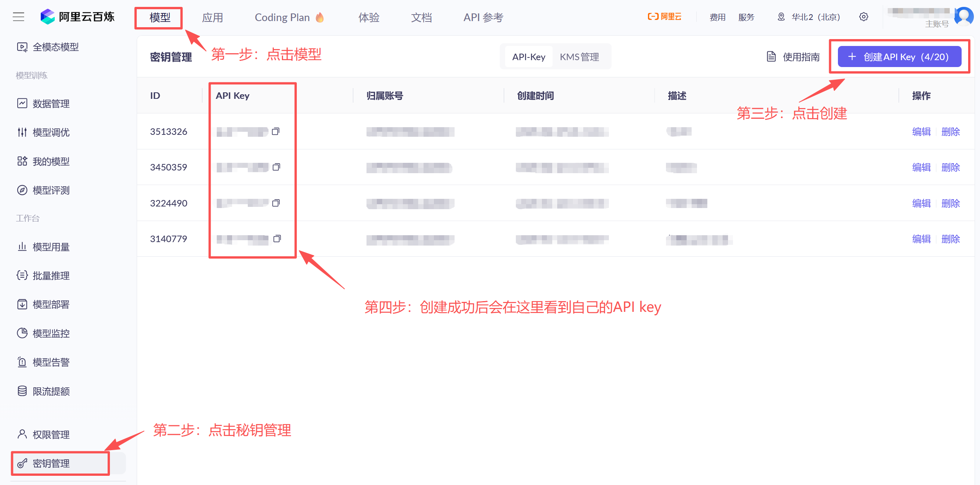
Task: Select the 模型 top navigation tab
Action: [x=160, y=17]
